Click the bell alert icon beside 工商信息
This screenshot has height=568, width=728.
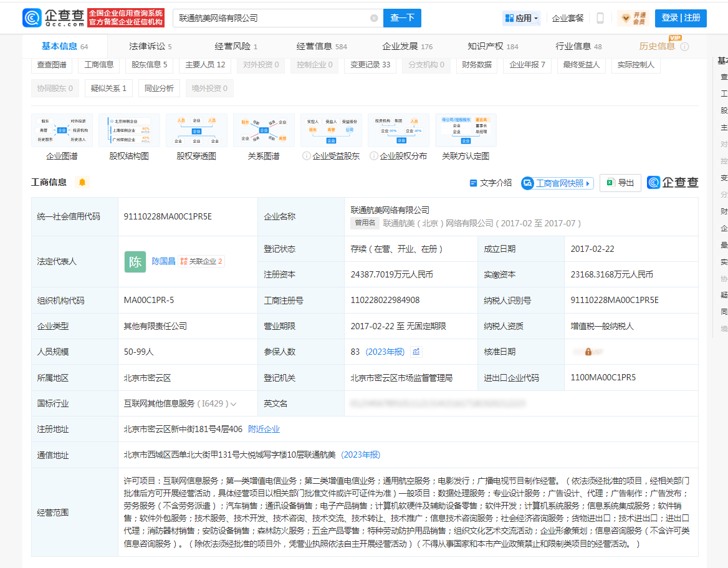coord(82,182)
